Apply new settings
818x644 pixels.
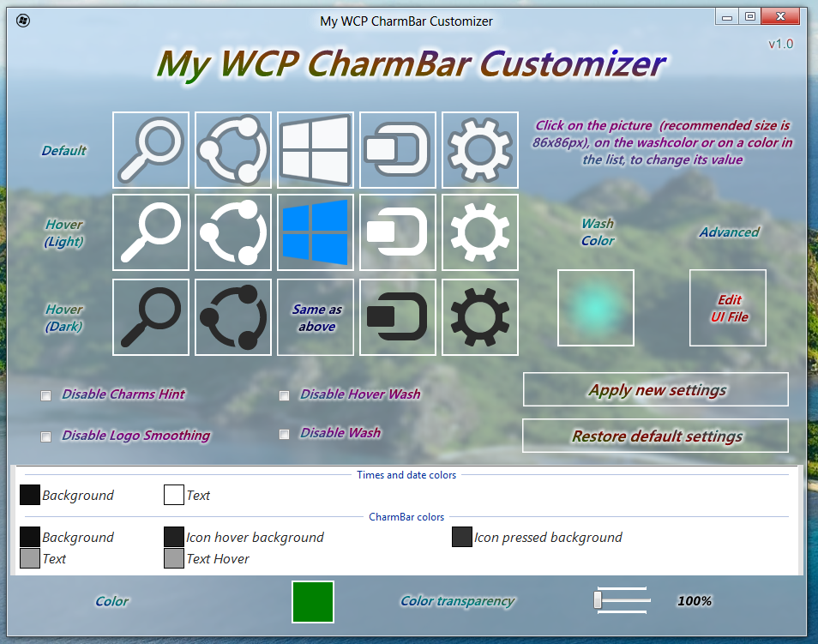(655, 389)
